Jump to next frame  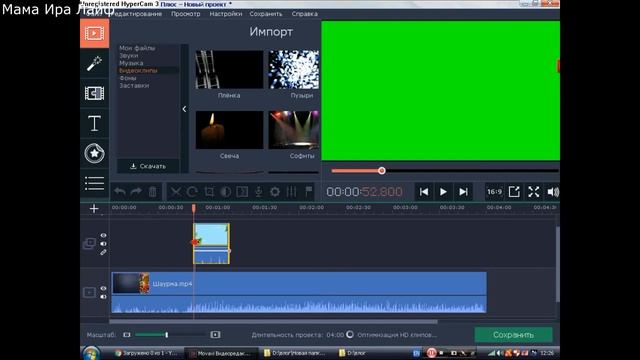click(x=463, y=192)
